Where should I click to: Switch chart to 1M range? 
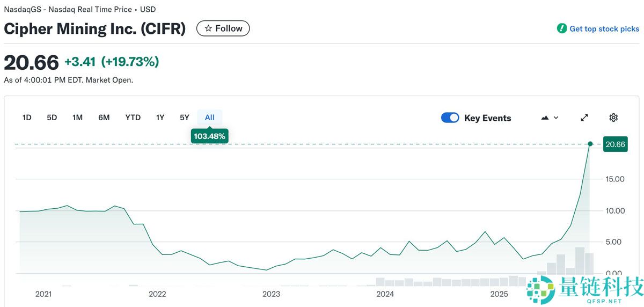(77, 118)
